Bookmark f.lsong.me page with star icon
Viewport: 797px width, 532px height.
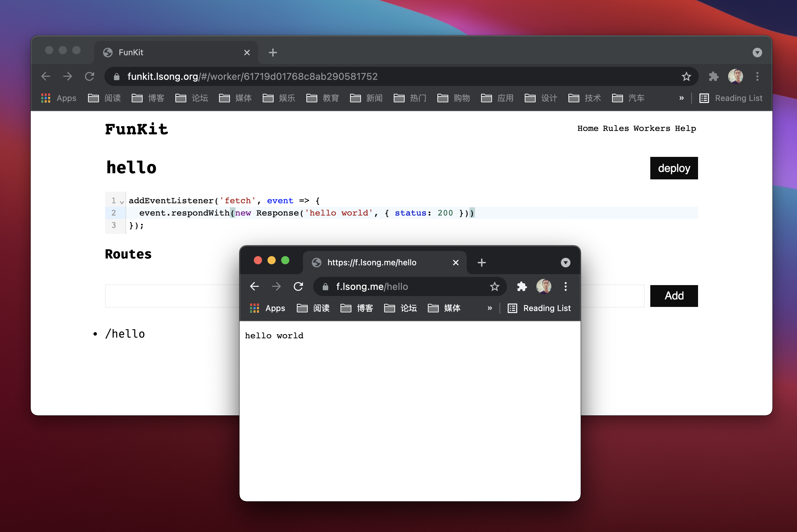click(494, 286)
